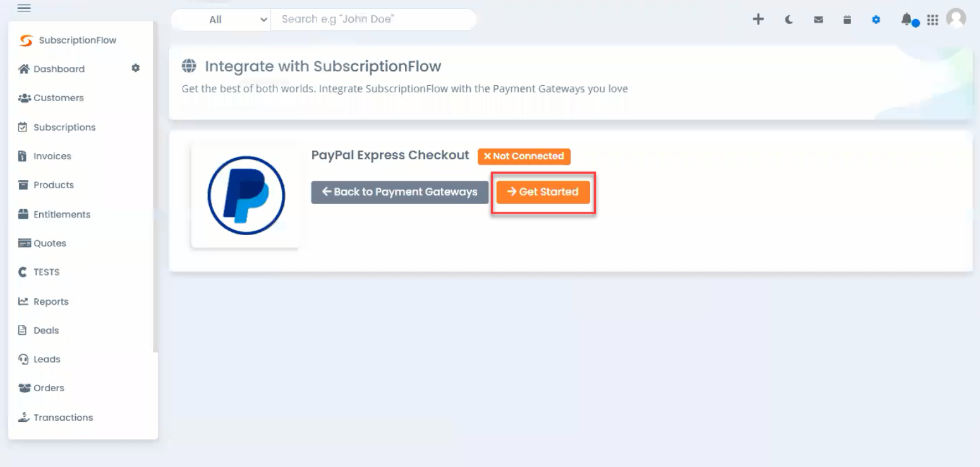Select Invoices sidebar item

click(45, 156)
